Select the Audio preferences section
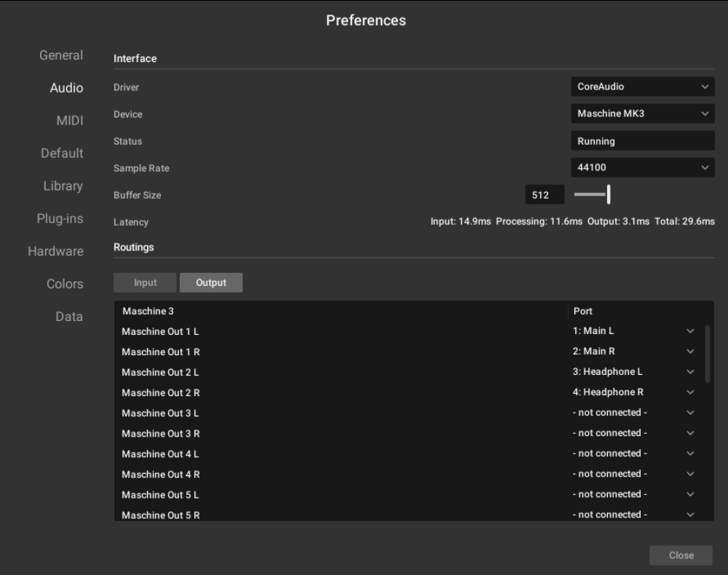This screenshot has height=575, width=728. (x=66, y=88)
